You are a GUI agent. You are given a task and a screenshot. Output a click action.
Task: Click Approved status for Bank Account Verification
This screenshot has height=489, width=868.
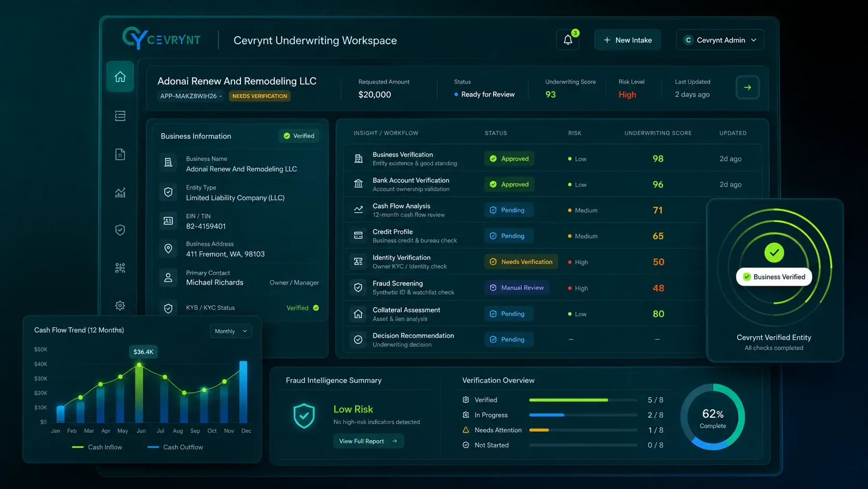coord(509,184)
